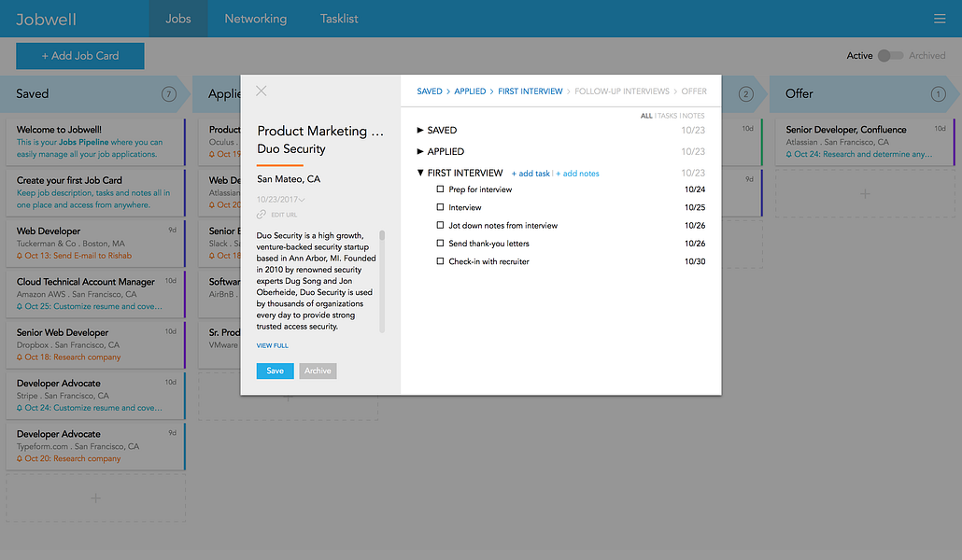The height and width of the screenshot is (560, 962).
Task: Archive this job card
Action: (x=318, y=371)
